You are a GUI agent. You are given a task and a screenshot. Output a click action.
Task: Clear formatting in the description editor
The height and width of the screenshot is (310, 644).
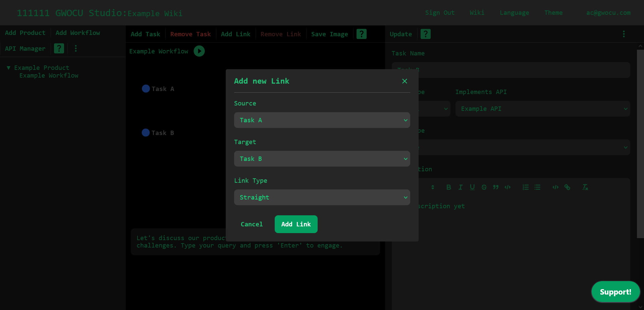[x=585, y=187]
